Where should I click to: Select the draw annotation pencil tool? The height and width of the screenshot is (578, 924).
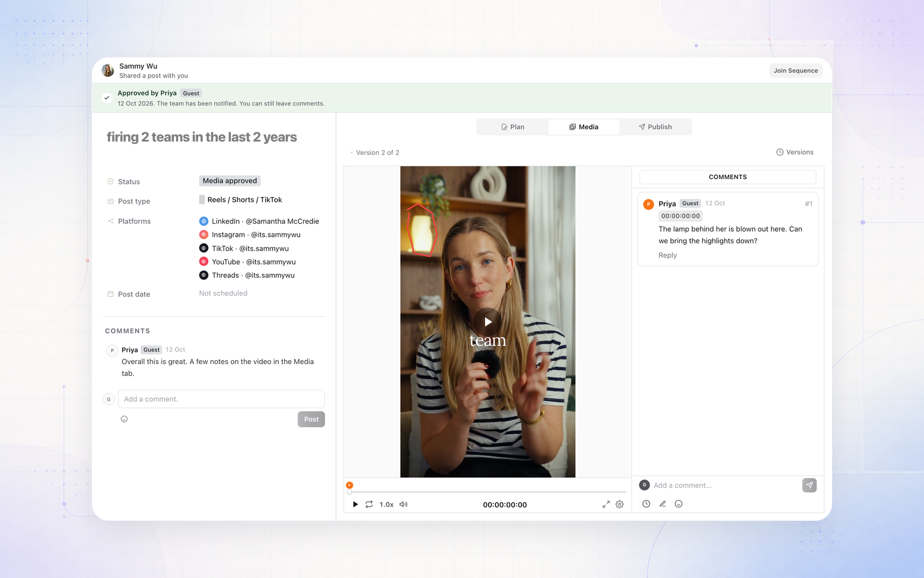[662, 504]
